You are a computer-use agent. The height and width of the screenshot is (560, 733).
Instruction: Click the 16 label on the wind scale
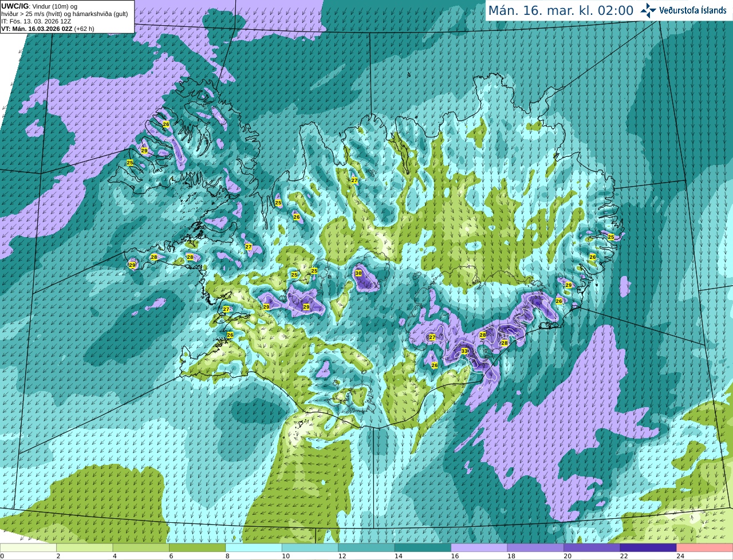455,556
